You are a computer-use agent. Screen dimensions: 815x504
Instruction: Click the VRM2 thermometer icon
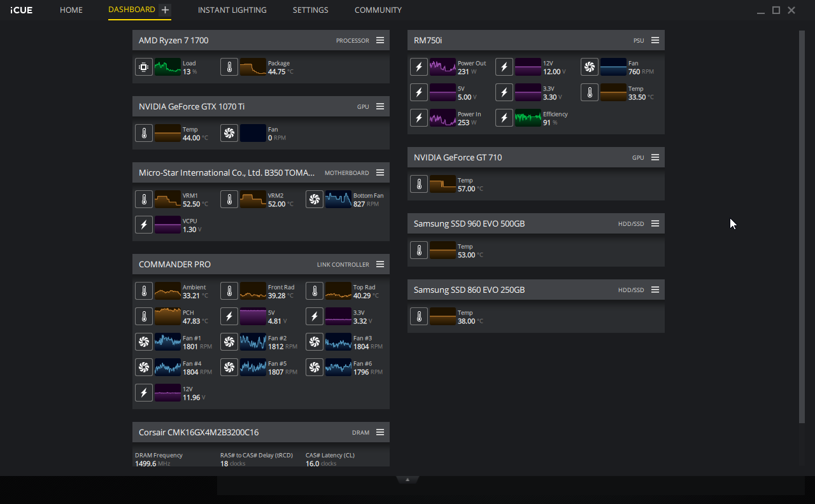click(229, 199)
